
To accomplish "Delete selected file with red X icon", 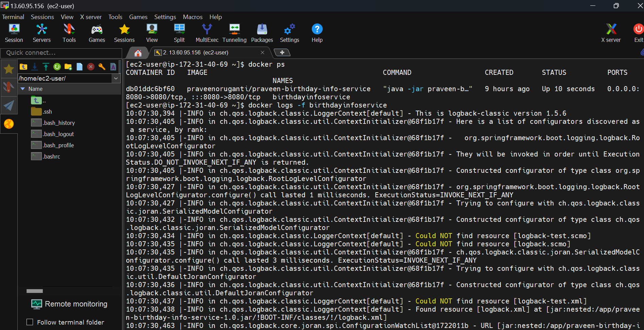I will pos(91,67).
